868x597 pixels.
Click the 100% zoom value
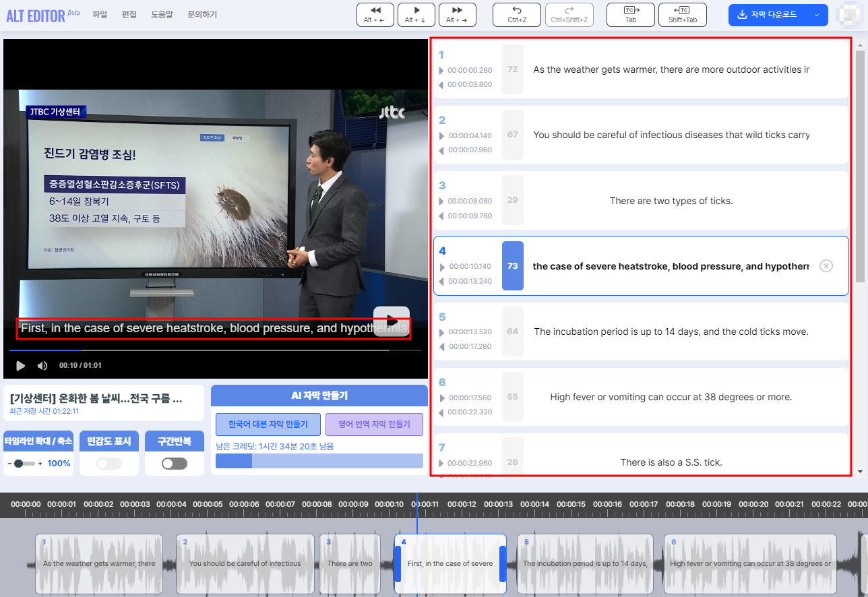tap(59, 464)
